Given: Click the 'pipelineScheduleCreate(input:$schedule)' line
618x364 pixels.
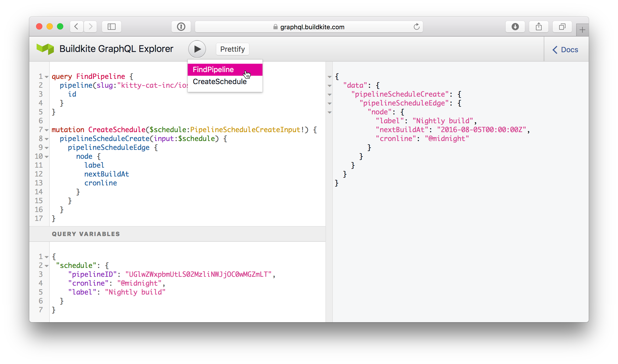Looking at the screenshot, I should [144, 138].
